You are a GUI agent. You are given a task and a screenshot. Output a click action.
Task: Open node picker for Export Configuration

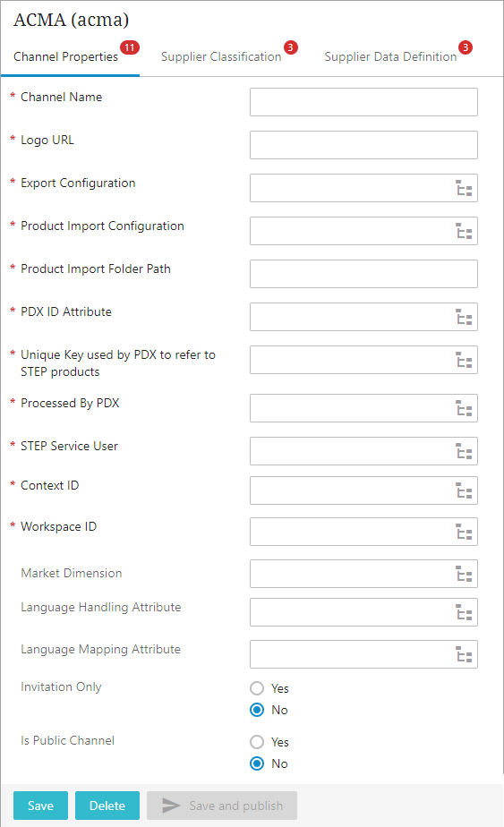[464, 188]
